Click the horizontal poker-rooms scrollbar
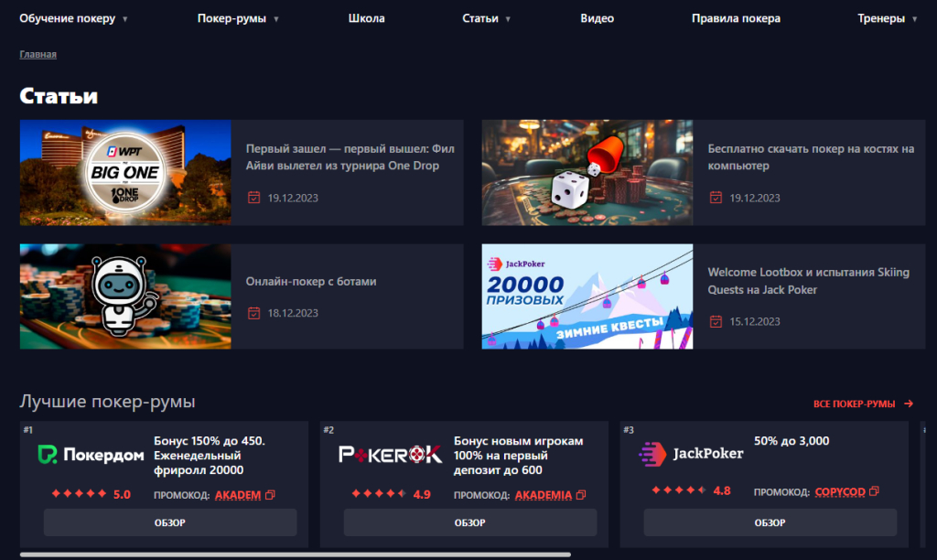 [296, 555]
